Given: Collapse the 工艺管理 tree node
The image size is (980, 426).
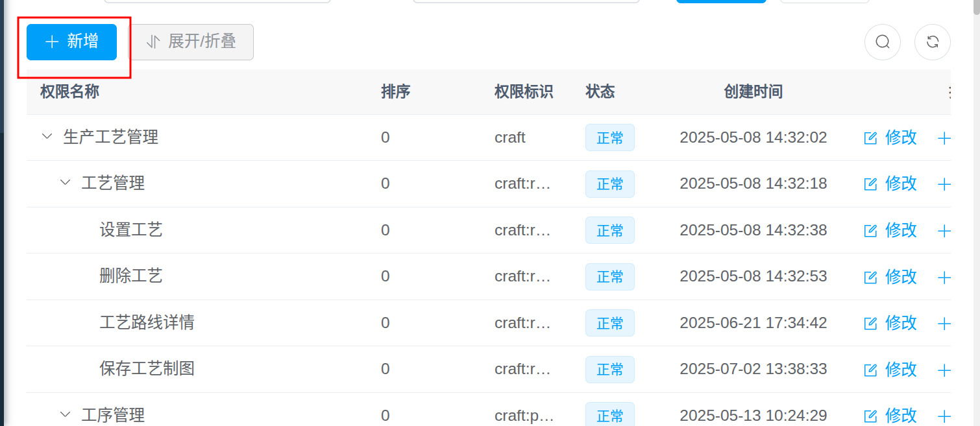Looking at the screenshot, I should (65, 183).
